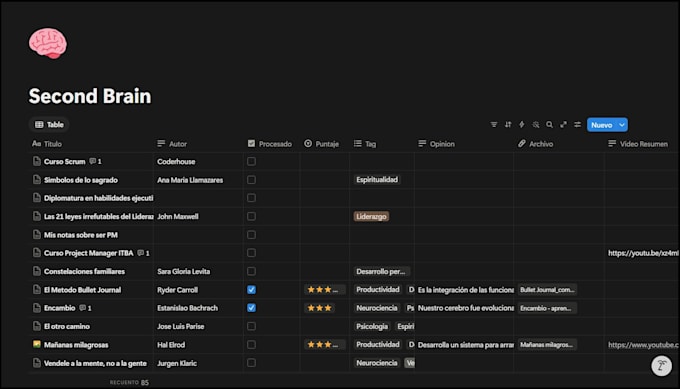
Task: Open the Puntaje column header menu
Action: [x=321, y=144]
